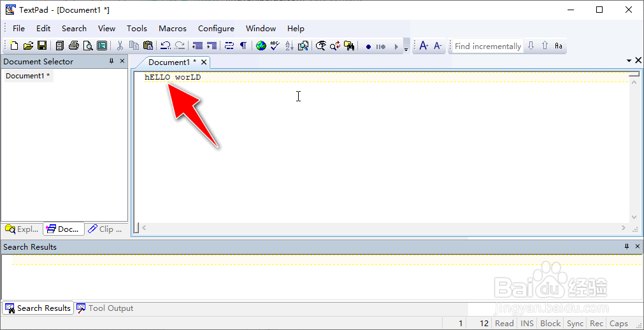The width and height of the screenshot is (644, 330).
Task: Save the document using floppy icon
Action: click(x=42, y=46)
